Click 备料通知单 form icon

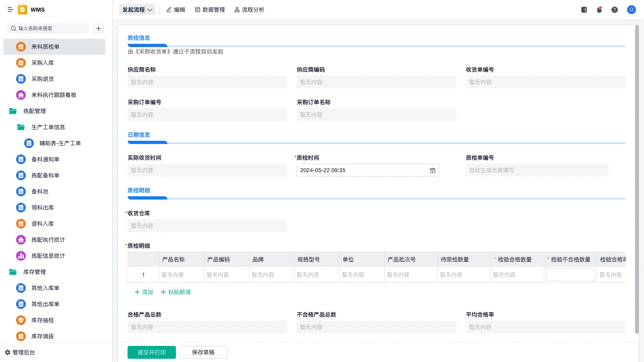[21, 159]
